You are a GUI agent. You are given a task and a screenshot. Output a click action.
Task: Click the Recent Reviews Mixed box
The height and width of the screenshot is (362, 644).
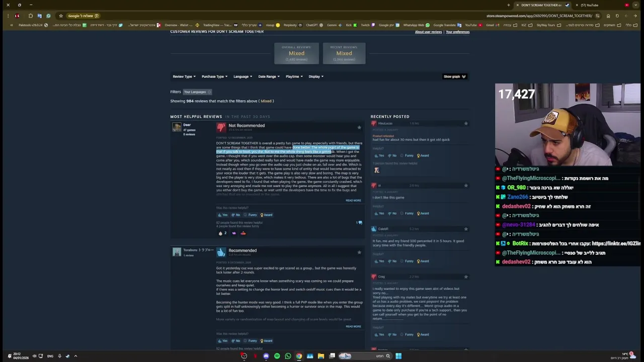(344, 53)
